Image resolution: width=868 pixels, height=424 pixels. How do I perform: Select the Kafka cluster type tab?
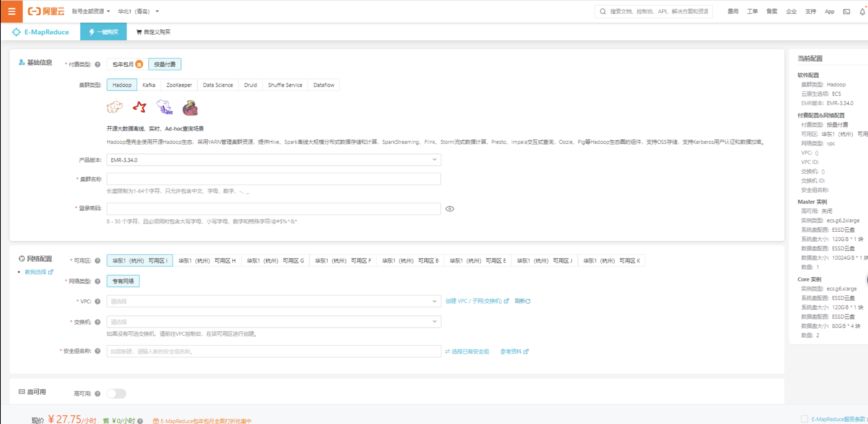point(149,85)
